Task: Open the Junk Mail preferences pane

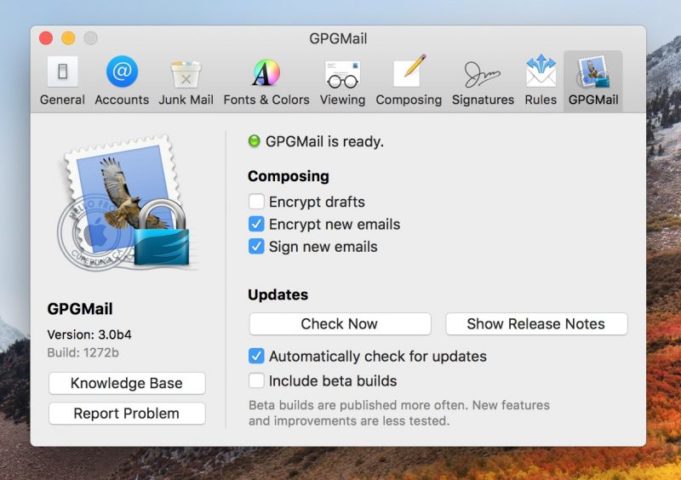Action: (x=186, y=81)
